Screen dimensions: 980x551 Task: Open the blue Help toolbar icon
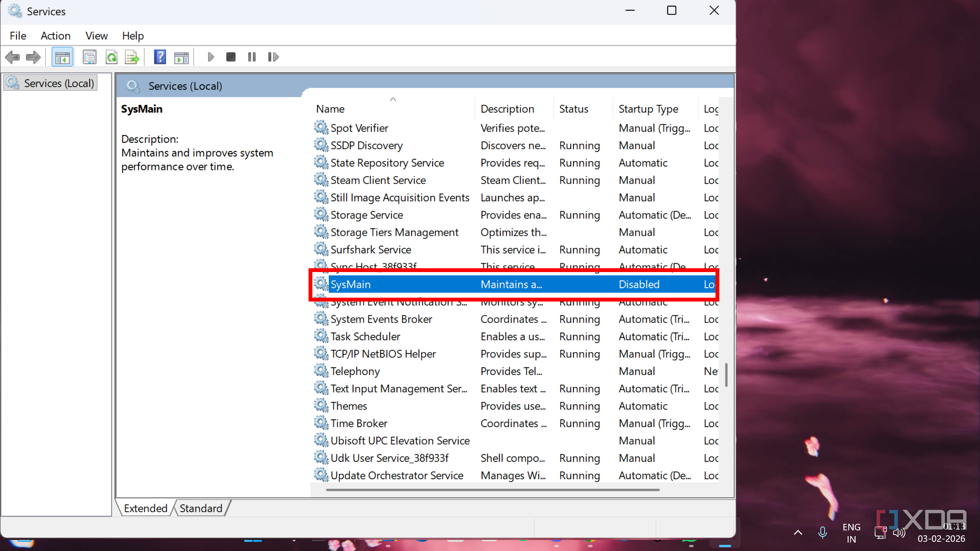[x=160, y=57]
